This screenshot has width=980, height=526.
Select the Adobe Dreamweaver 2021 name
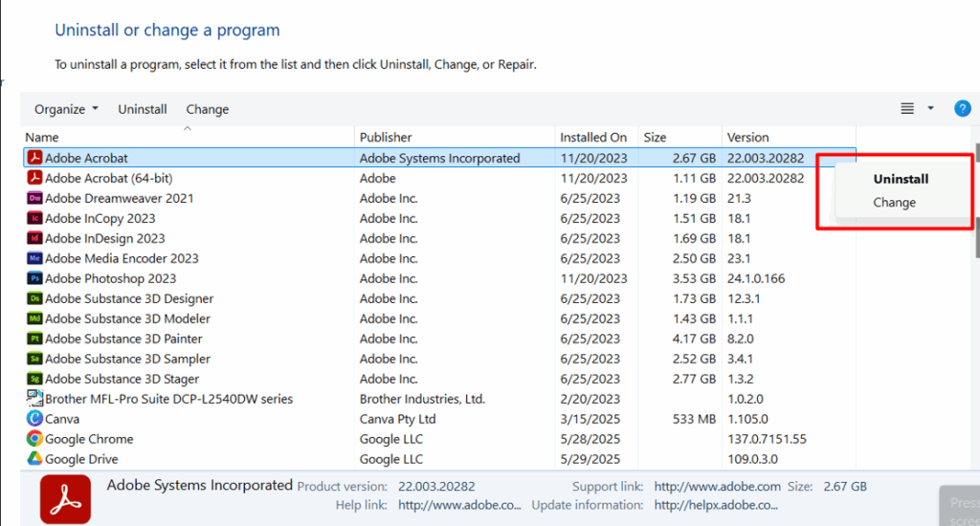(120, 198)
